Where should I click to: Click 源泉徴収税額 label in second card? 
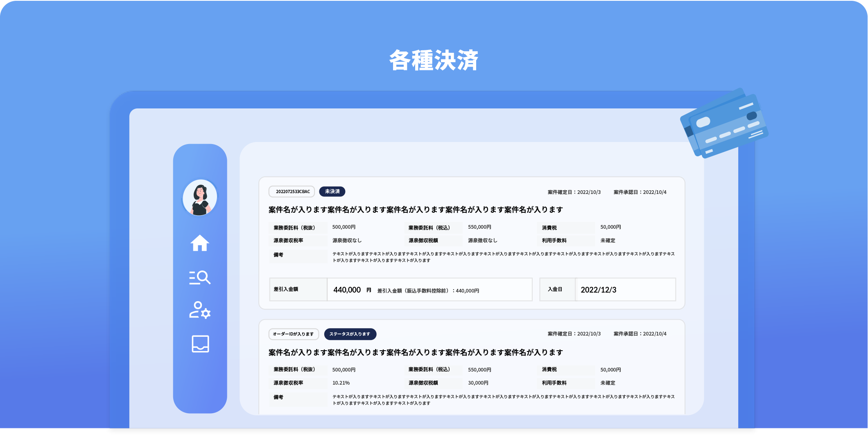pos(423,383)
